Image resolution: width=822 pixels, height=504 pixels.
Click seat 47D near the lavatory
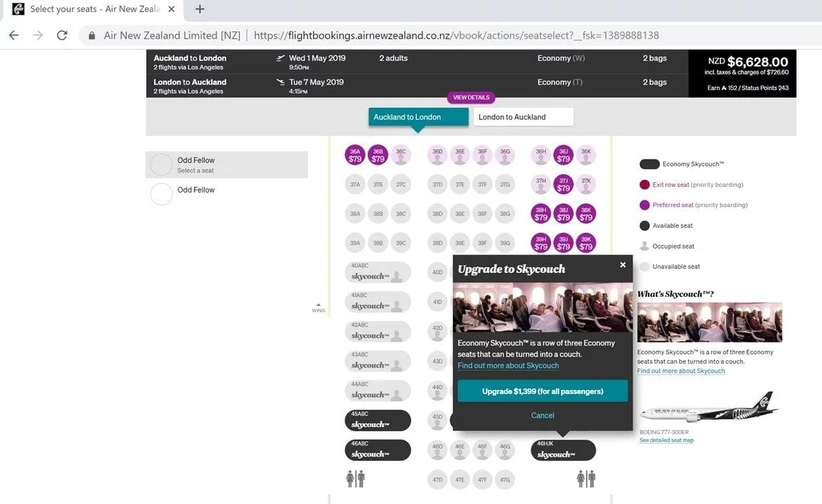(437, 479)
